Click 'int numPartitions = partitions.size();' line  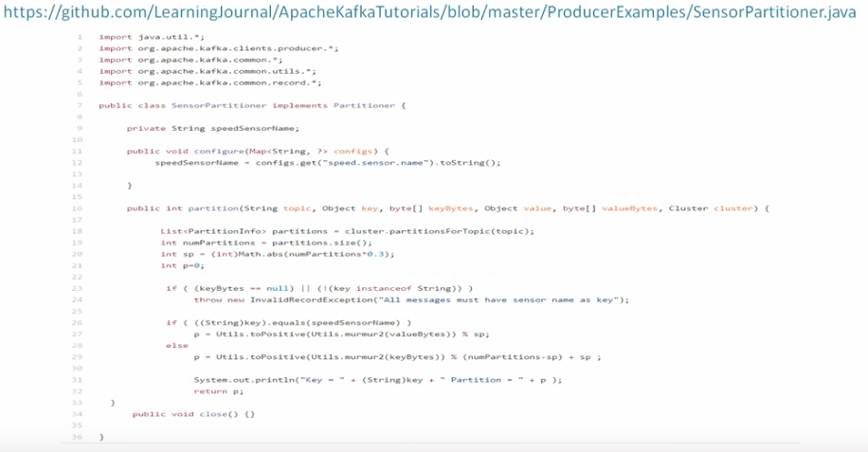266,243
